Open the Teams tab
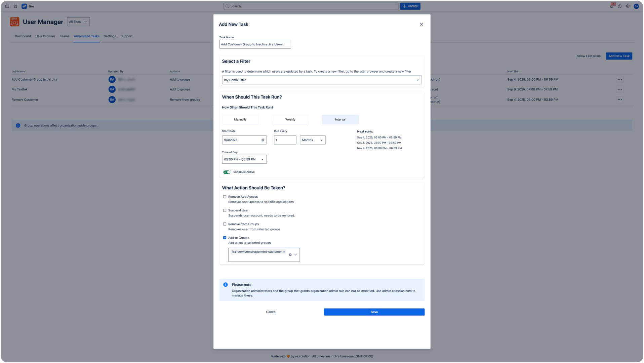Screen dimensions: 644x363 65,36
